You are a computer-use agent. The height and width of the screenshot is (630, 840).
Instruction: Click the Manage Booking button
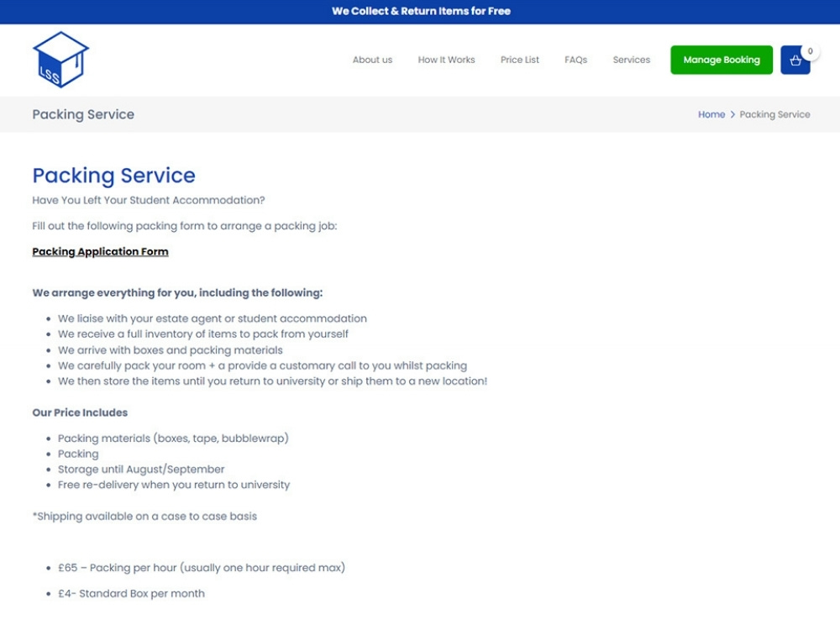tap(722, 60)
